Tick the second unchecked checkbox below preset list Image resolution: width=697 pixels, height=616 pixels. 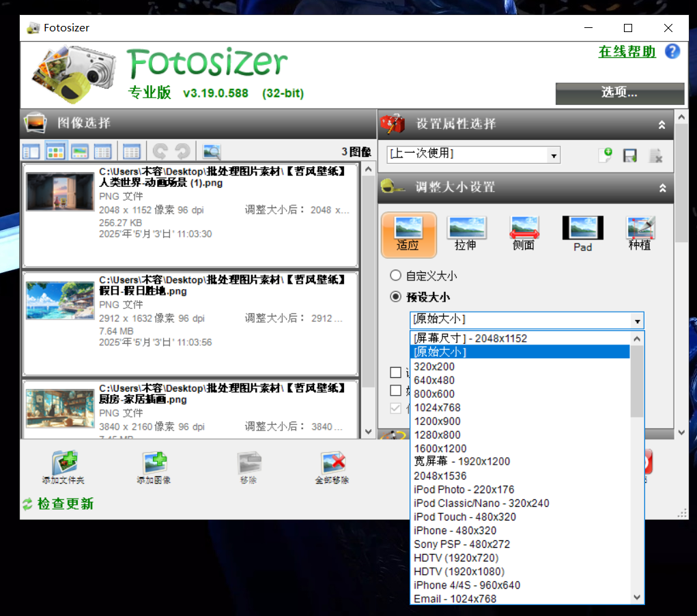[x=396, y=390]
